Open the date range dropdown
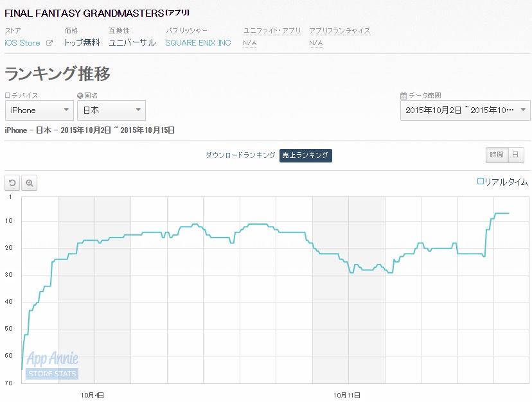Viewport: 532px width, 402px height. pos(465,110)
